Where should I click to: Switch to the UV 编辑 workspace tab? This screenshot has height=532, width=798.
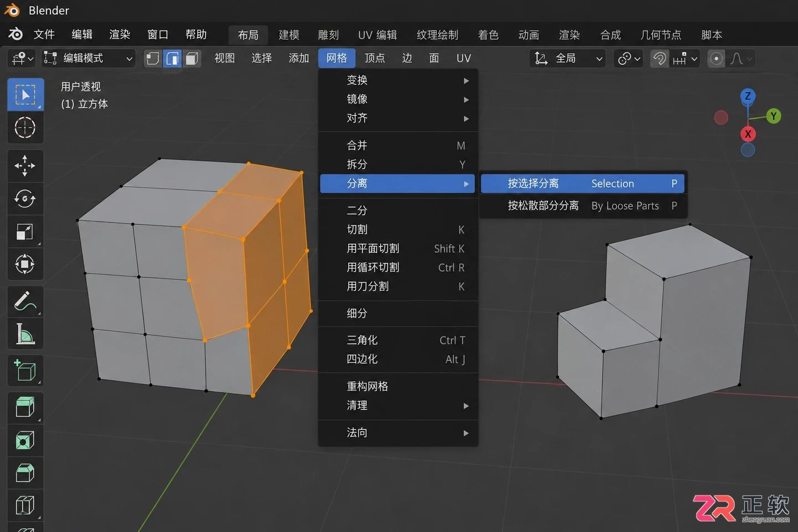pos(377,35)
